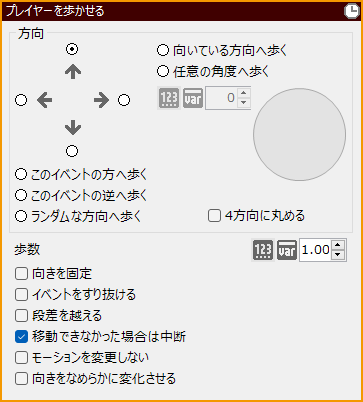
Task: Click the angle dial circle
Action: 299,135
